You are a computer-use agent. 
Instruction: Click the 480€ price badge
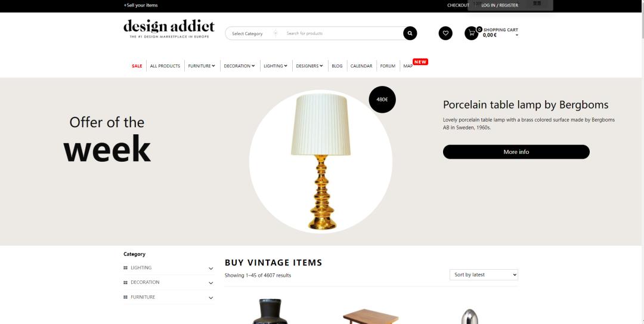382,100
